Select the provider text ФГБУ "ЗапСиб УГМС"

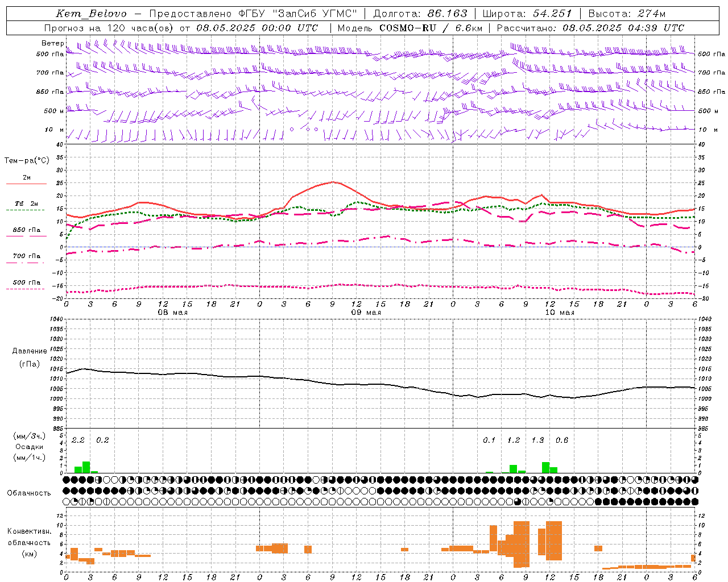pos(299,14)
